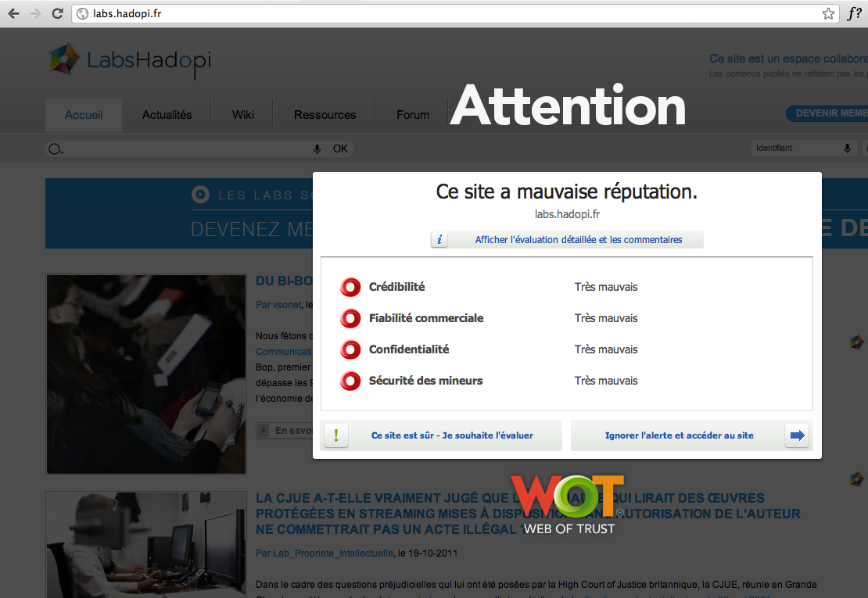Click the labs.hadopi.fr domain text in warning
868x598 pixels.
pos(567,214)
